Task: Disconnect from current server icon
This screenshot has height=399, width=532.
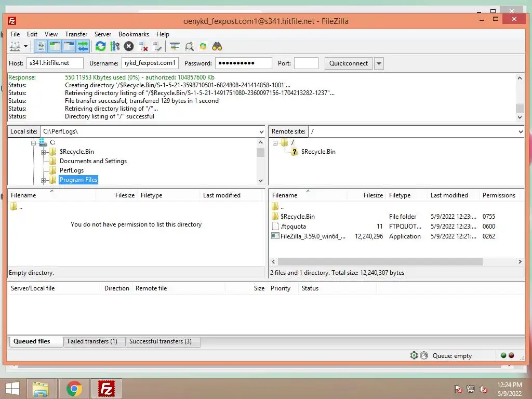Action: point(143,46)
